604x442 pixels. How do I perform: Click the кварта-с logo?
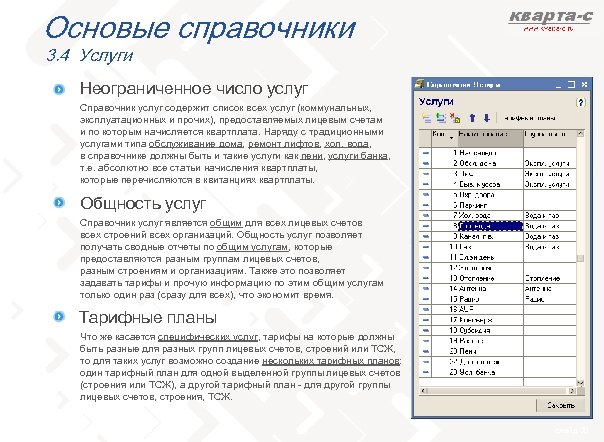pyautogui.click(x=550, y=20)
